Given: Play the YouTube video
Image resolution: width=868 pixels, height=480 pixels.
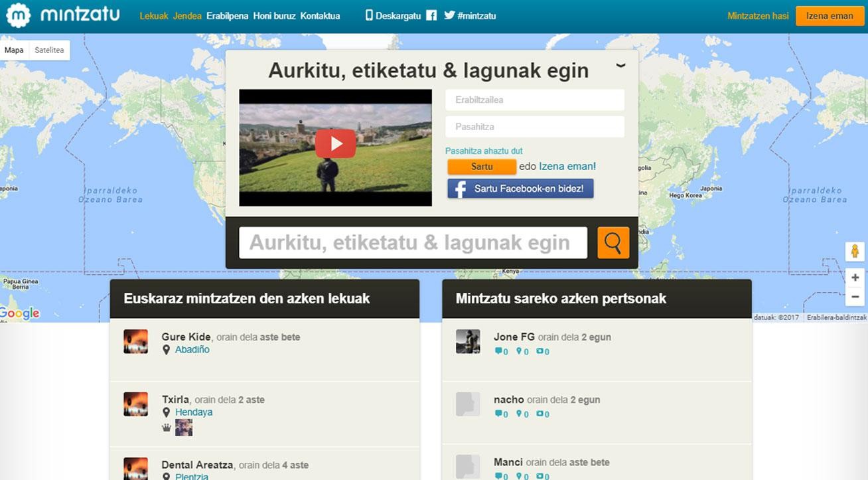Looking at the screenshot, I should [335, 143].
